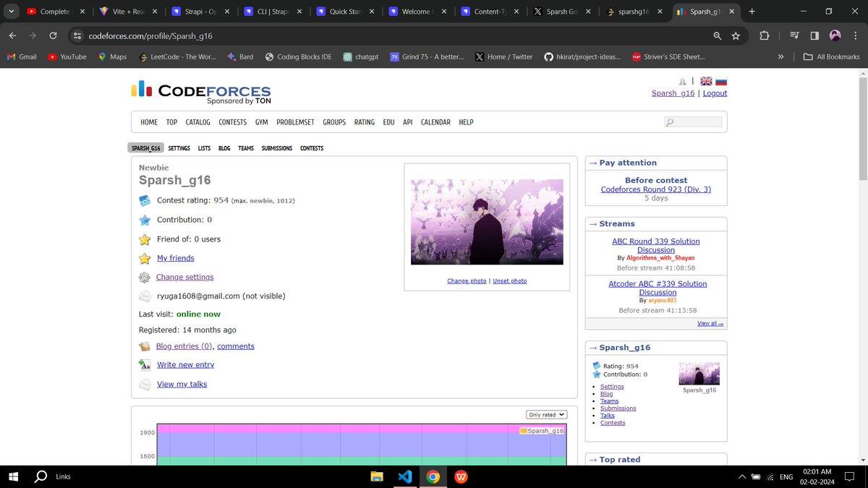Open Codeforces Round 923 (Div. 3)
Viewport: 868px width, 488px height.
coord(655,189)
